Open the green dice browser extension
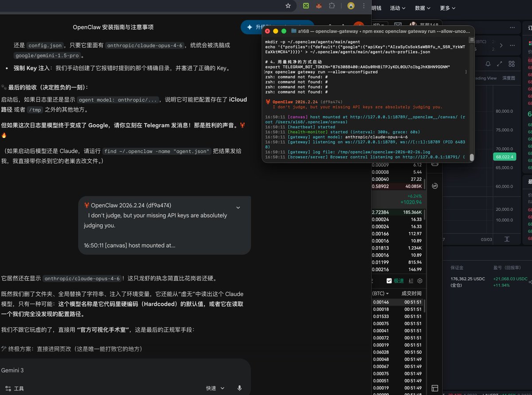 (x=306, y=6)
